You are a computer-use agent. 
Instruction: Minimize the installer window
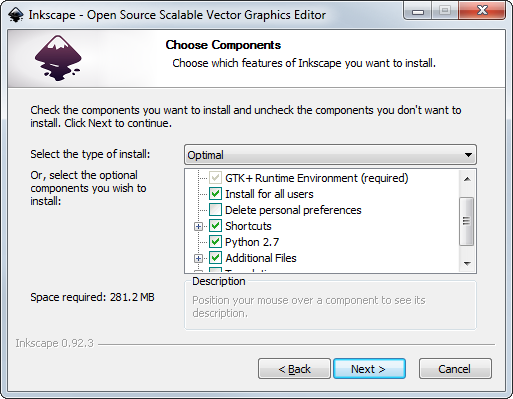(418, 11)
